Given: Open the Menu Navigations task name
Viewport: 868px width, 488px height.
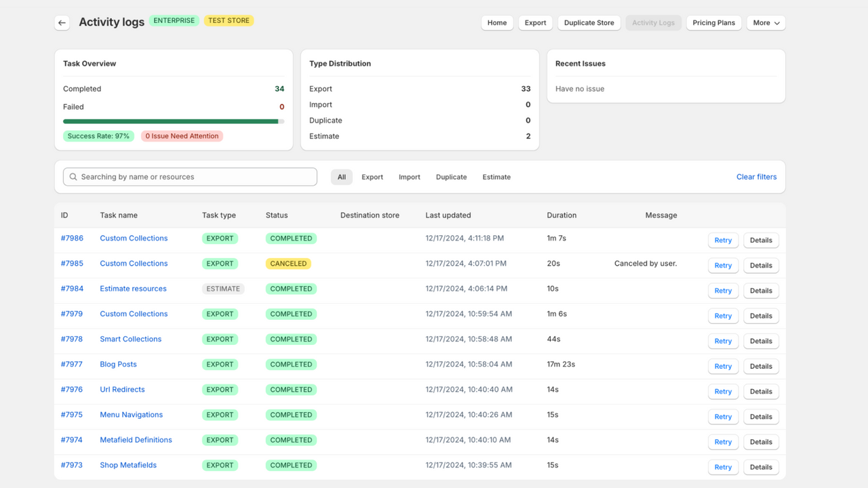Looking at the screenshot, I should [132, 414].
